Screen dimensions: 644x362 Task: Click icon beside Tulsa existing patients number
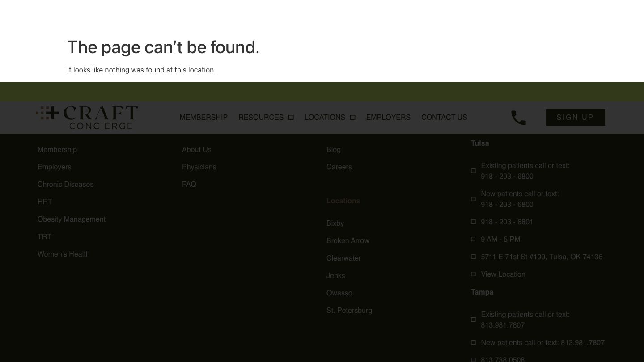pos(473,171)
